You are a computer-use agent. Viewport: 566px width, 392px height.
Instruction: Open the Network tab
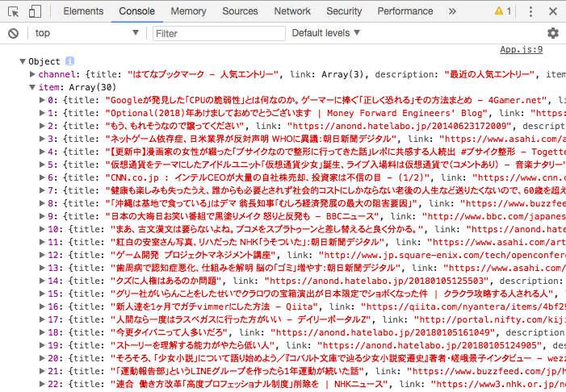[x=292, y=11]
